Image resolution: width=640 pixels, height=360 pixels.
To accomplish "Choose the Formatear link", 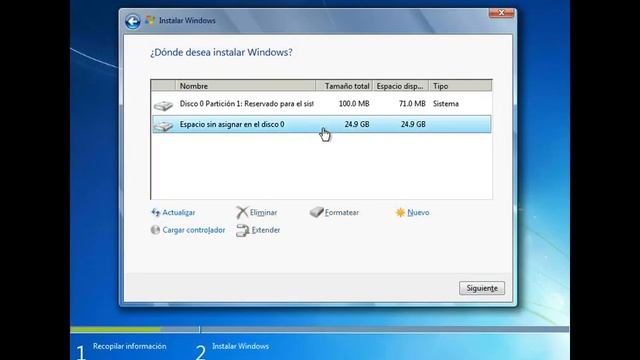I will point(342,212).
